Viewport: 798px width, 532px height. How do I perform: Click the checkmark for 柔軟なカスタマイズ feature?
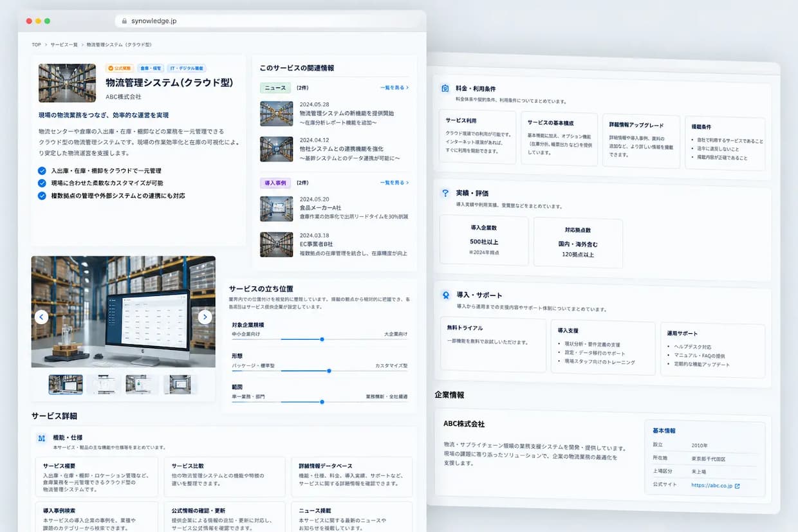point(42,183)
